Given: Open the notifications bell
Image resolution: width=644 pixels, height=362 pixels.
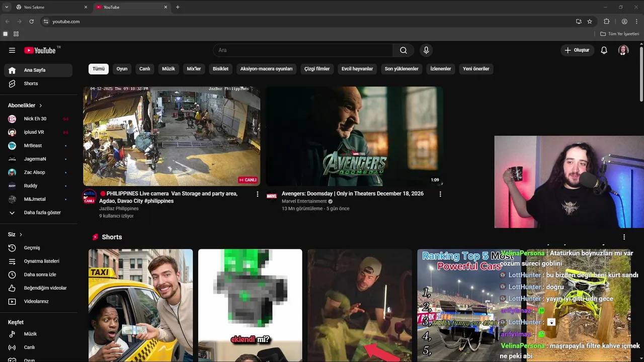Looking at the screenshot, I should [x=604, y=50].
